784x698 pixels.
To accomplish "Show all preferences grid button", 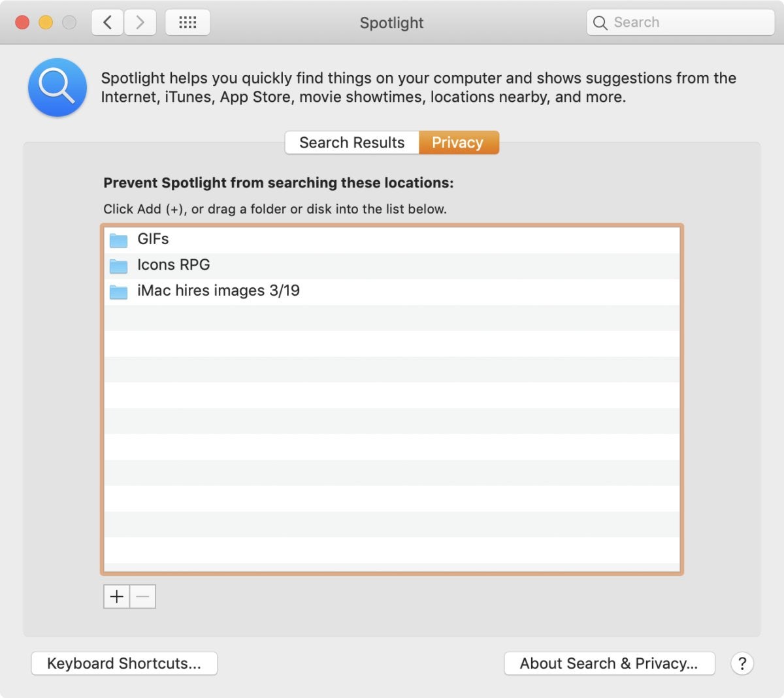I will [x=188, y=23].
